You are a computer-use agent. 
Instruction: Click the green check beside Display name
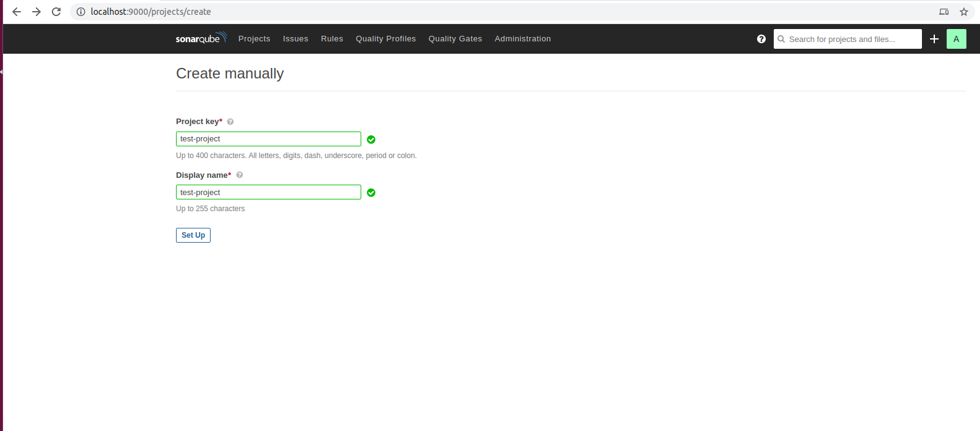[371, 193]
